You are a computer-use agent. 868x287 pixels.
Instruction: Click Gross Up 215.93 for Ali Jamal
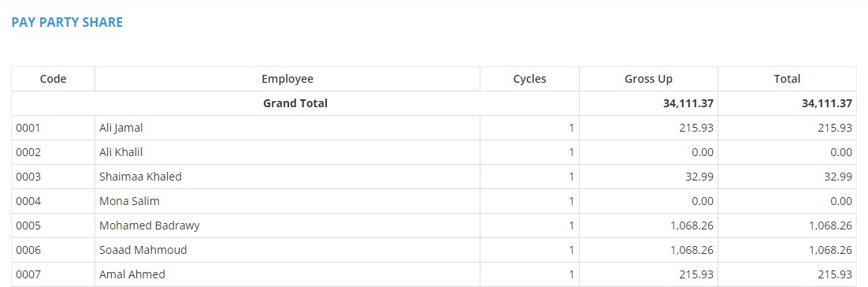pos(696,128)
